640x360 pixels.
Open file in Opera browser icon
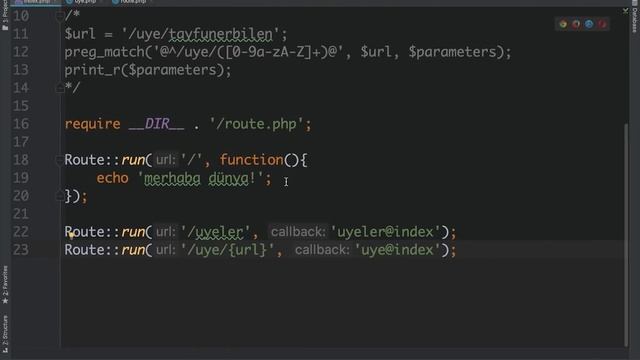[602, 24]
